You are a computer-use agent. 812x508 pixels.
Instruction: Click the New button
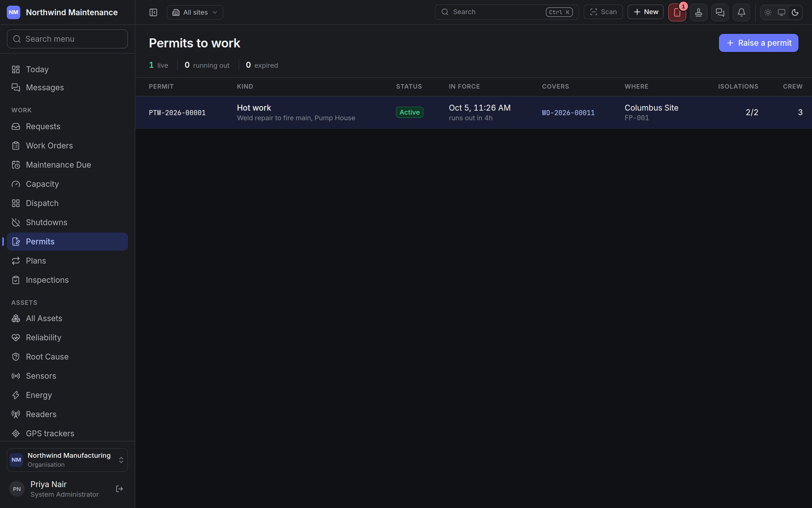point(645,12)
